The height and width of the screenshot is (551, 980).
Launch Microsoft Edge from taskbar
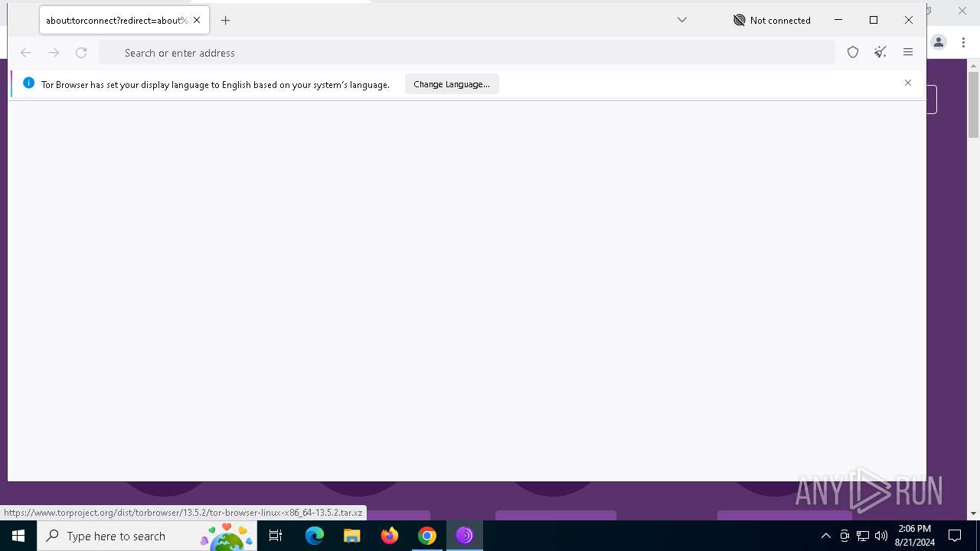point(315,536)
